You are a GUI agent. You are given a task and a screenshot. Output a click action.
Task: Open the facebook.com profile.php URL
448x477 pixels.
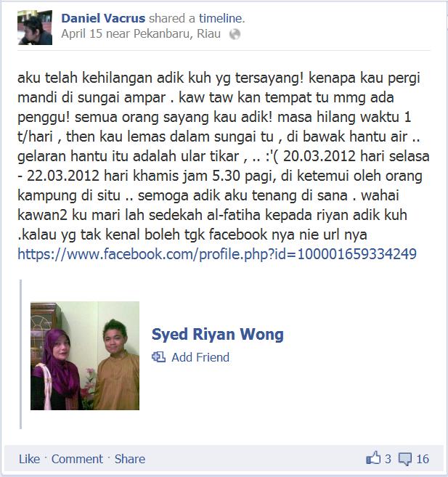(x=217, y=254)
